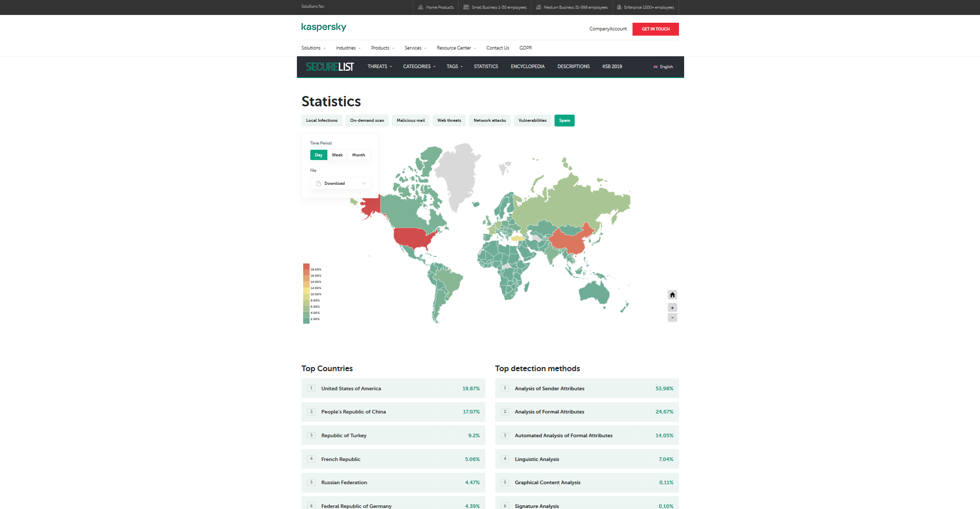The image size is (980, 509).
Task: Open the THREATS dropdown
Action: pos(380,67)
